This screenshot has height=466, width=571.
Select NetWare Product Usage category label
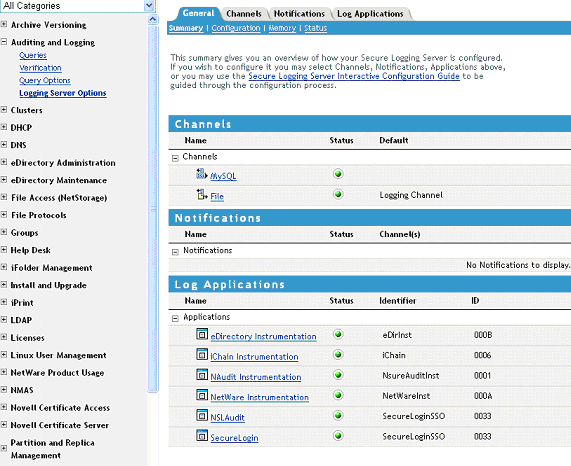point(57,372)
